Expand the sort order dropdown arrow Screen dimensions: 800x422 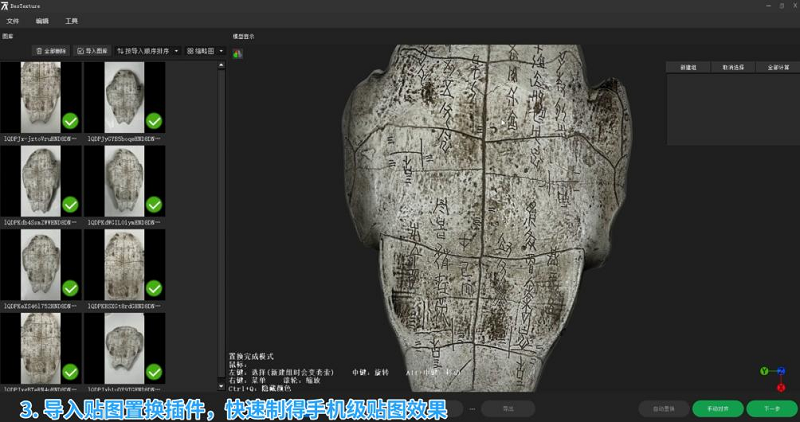pos(177,50)
